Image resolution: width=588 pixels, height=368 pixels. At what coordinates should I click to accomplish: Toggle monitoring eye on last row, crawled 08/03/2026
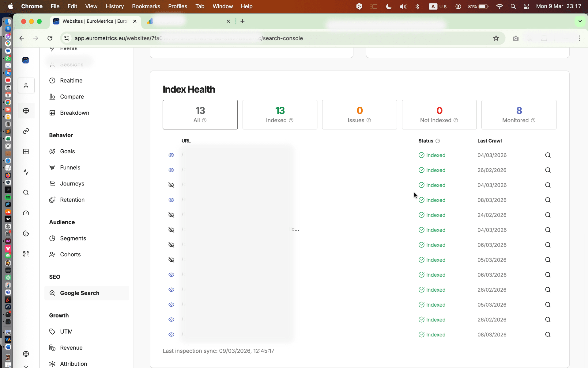pos(171,335)
